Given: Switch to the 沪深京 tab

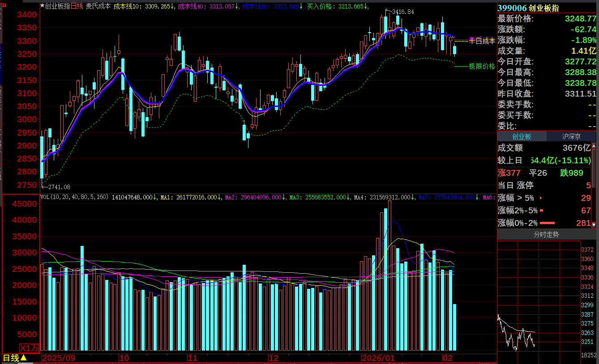Looking at the screenshot, I should tap(571, 137).
